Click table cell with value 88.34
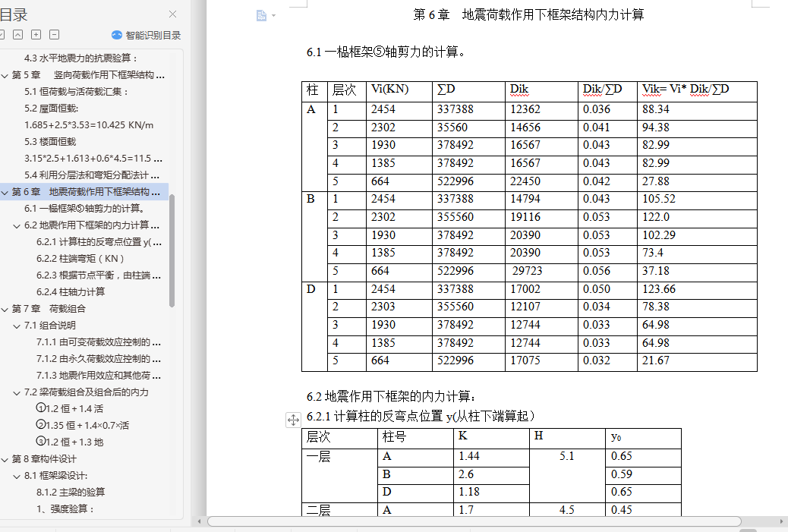The width and height of the screenshot is (788, 532). point(697,111)
